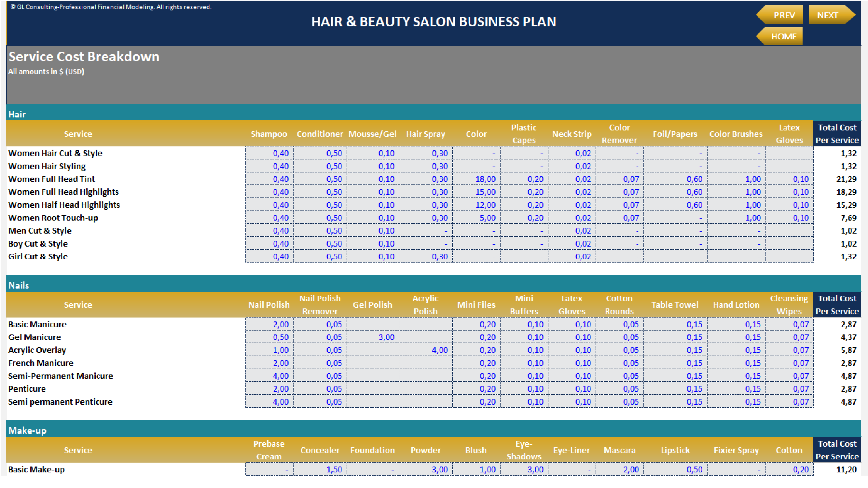Select Color Brushes 1,00 for Women Root Touch-up
This screenshot has width=868, height=488.
736,218
